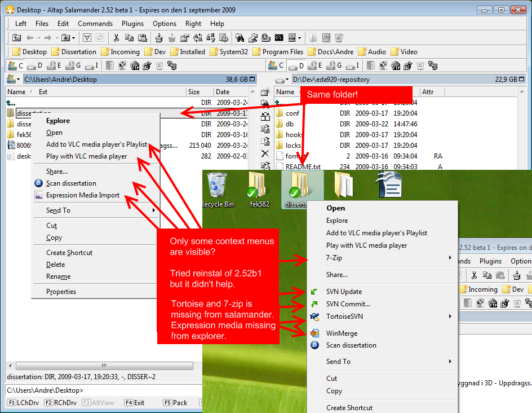This screenshot has height=413, width=532.
Task: Sort left panel by Size column header
Action: tap(200, 92)
